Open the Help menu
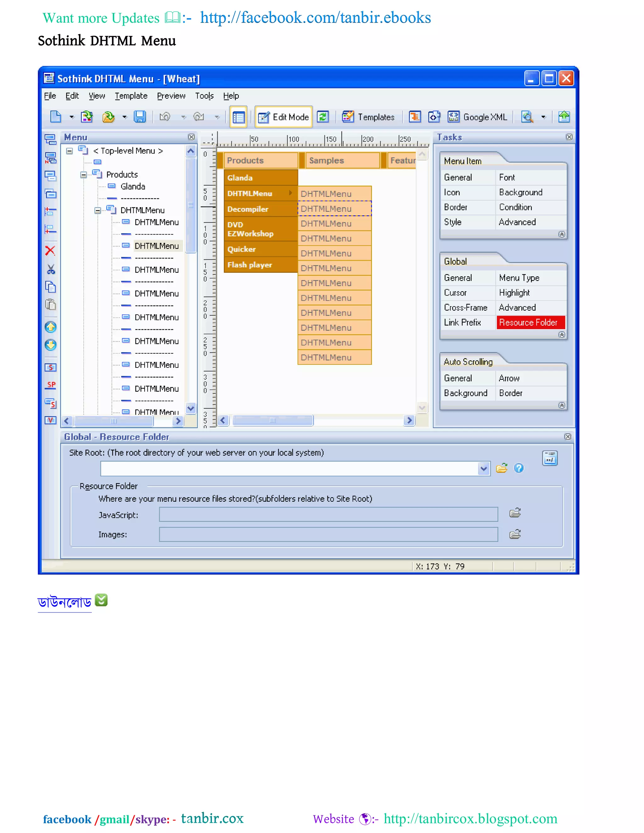The height and width of the screenshot is (833, 644). pyautogui.click(x=231, y=96)
